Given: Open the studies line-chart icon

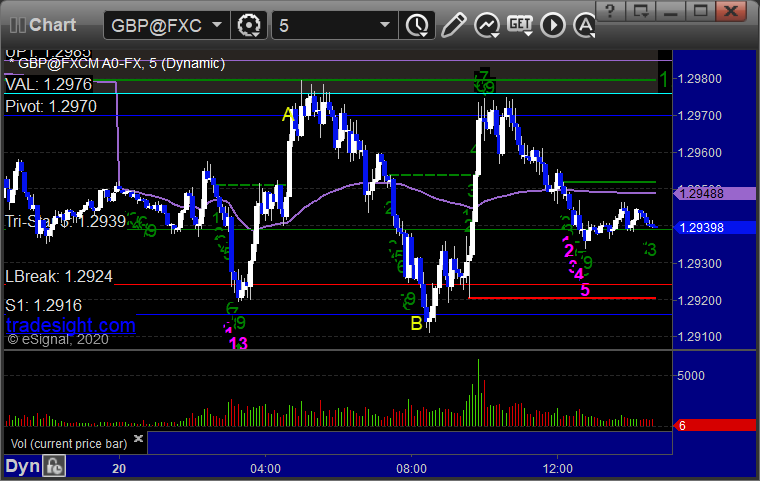Looking at the screenshot, I should click(487, 25).
